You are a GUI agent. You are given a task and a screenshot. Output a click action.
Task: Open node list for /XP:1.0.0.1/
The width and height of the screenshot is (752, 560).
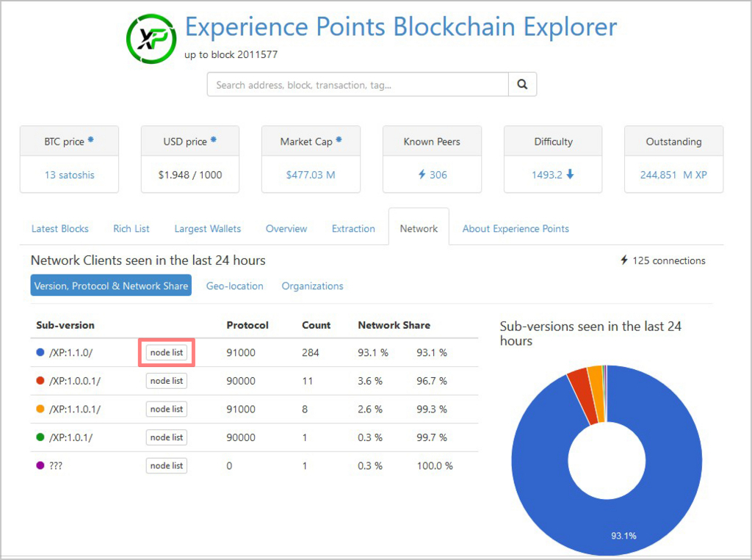point(167,381)
